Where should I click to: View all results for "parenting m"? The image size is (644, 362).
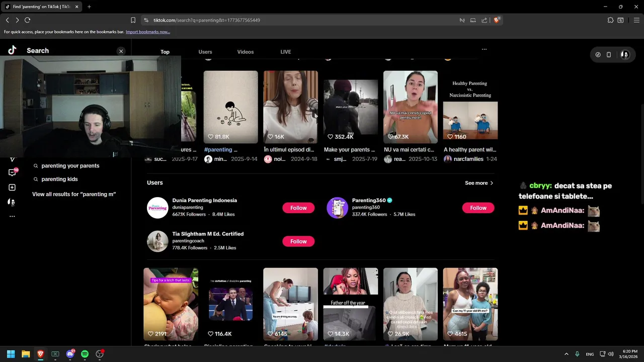(x=74, y=194)
